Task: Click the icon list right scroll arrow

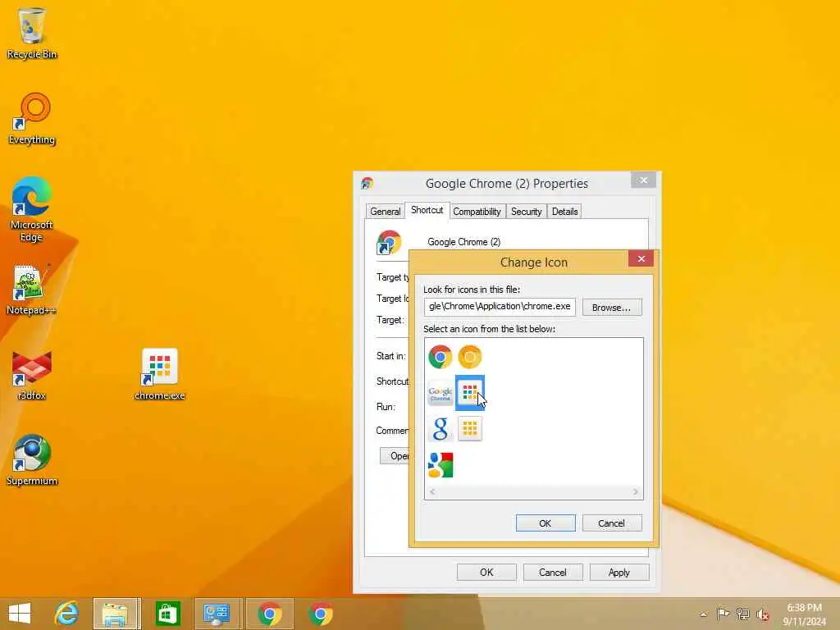Action: point(636,492)
